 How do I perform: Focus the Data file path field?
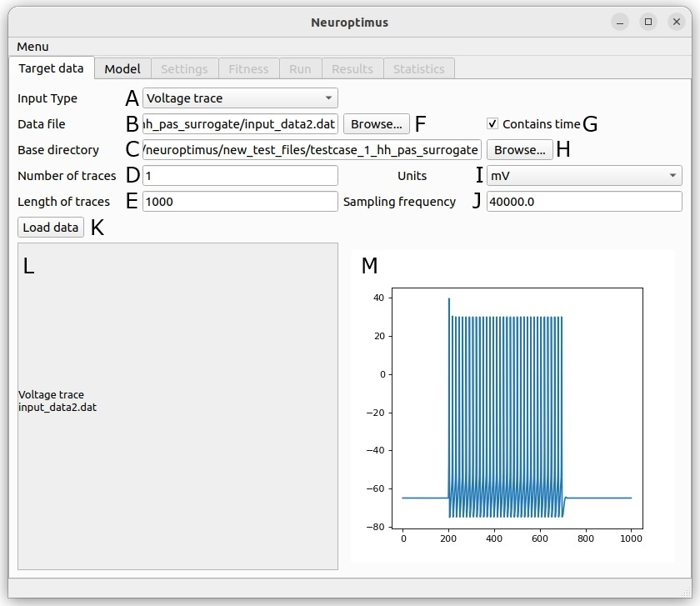click(240, 124)
